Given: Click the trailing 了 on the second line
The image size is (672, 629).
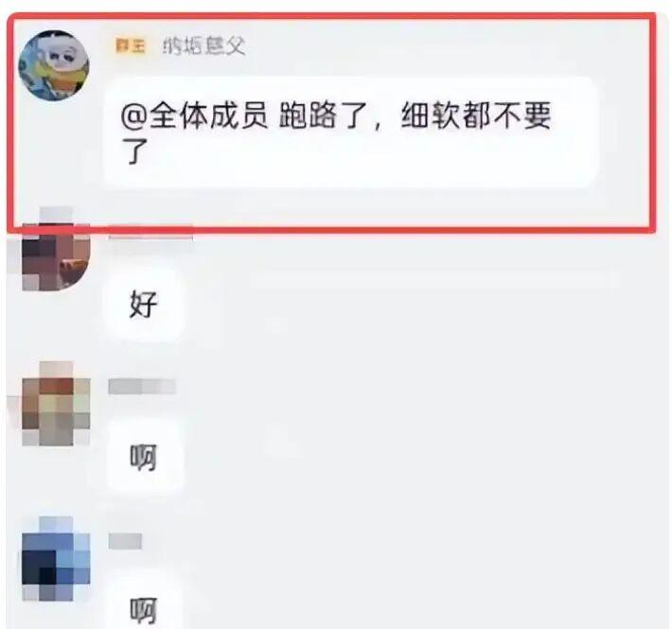Looking at the screenshot, I should [135, 151].
